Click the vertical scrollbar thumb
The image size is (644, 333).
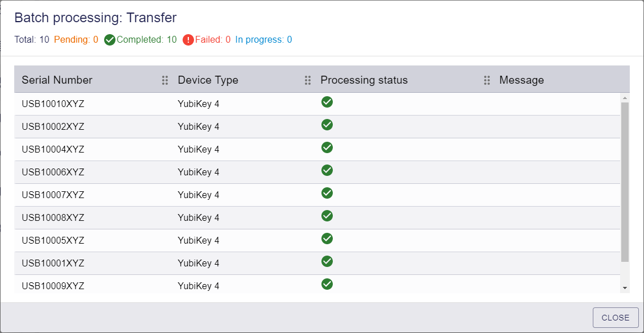(625, 182)
